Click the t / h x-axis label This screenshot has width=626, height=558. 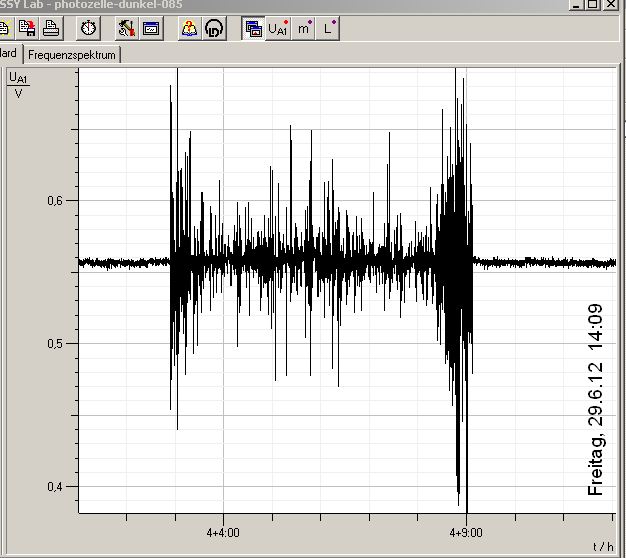click(603, 546)
